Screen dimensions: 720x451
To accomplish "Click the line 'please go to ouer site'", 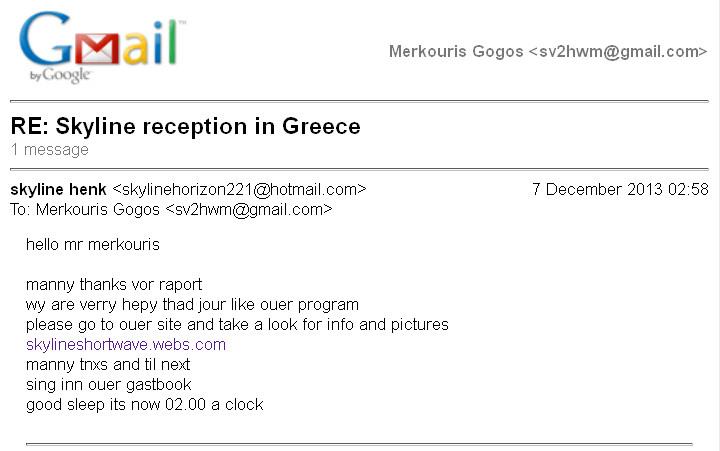I will [x=237, y=325].
